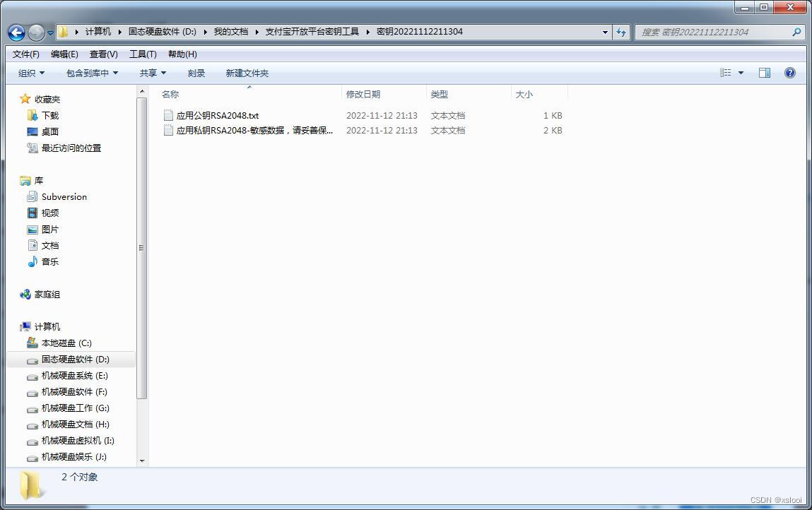
Task: Click the change view icon
Action: pyautogui.click(x=726, y=73)
